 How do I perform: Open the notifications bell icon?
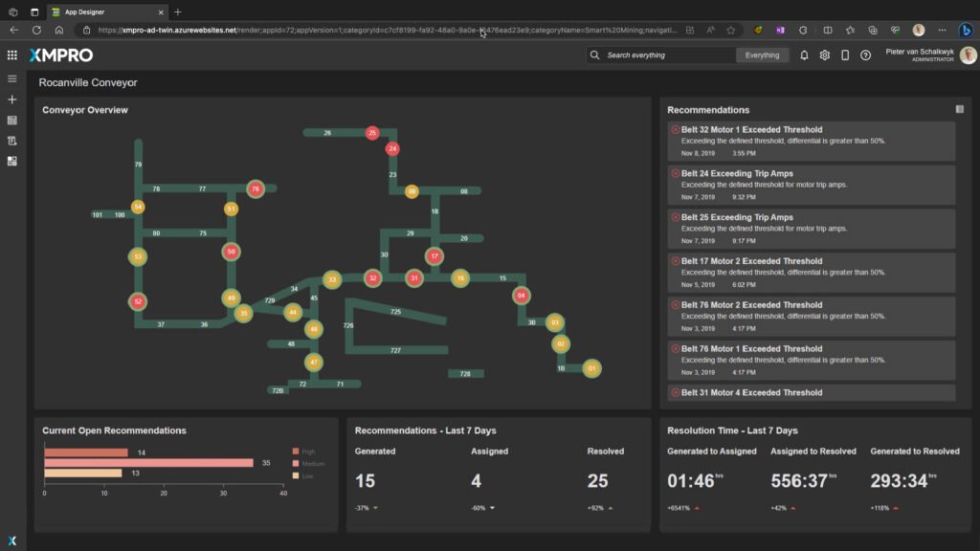pos(804,55)
